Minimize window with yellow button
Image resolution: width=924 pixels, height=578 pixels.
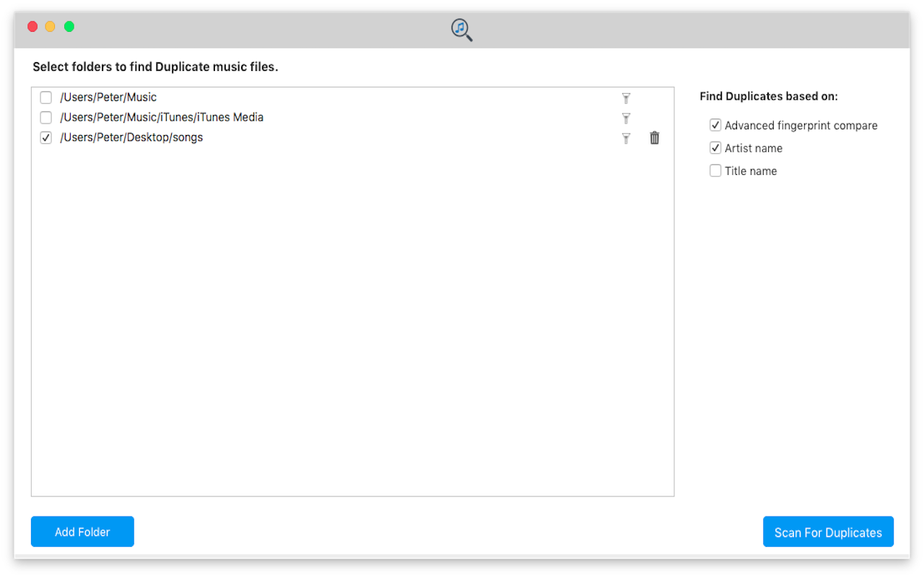51,27
